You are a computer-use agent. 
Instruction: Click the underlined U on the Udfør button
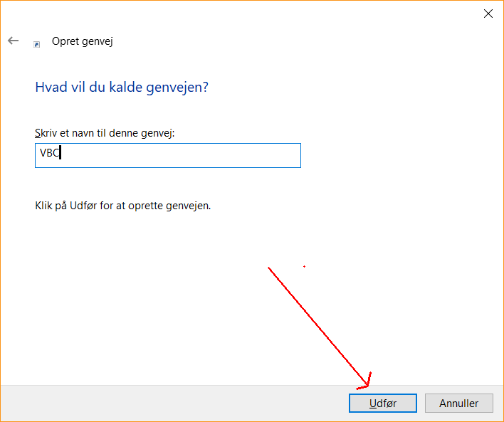point(372,403)
